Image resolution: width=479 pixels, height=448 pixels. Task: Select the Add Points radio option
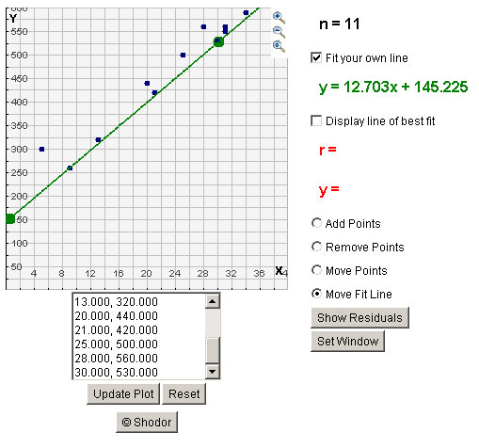(316, 223)
